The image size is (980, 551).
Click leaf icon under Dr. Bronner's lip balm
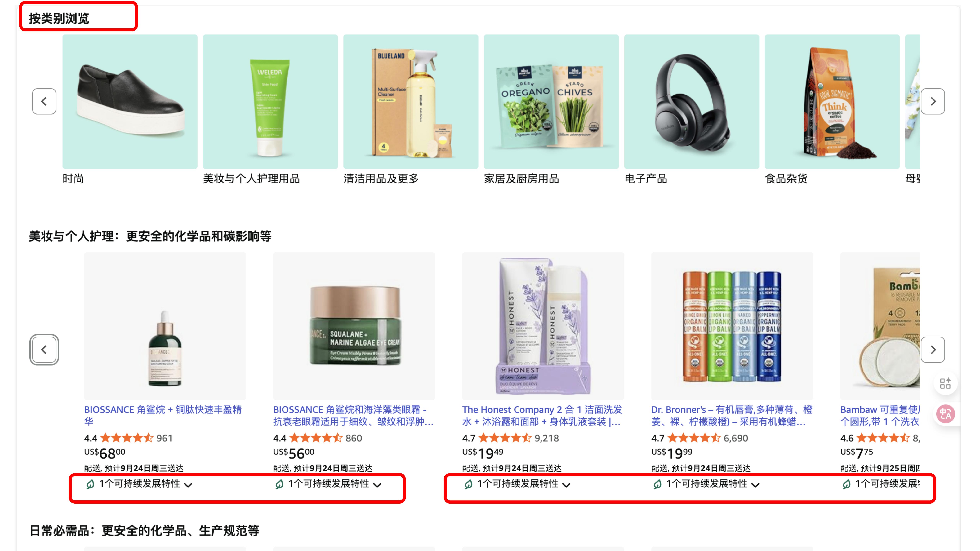(657, 484)
